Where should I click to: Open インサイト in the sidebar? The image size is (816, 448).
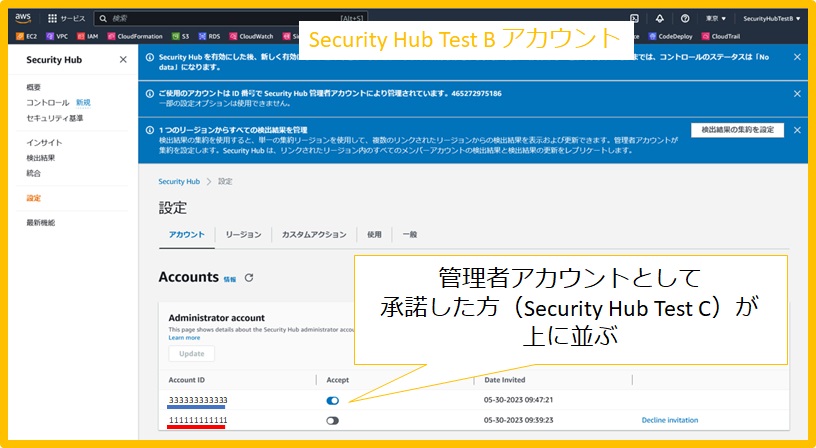(x=44, y=143)
